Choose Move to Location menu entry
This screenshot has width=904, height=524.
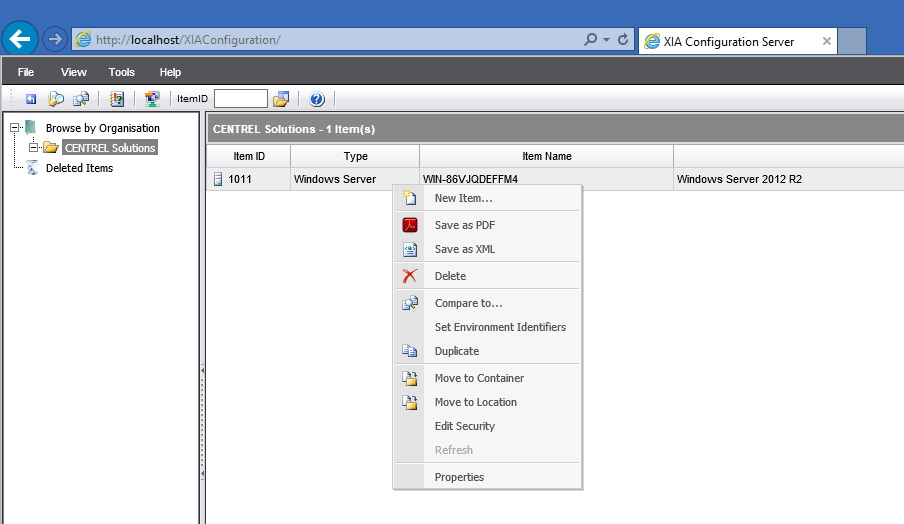(487, 402)
